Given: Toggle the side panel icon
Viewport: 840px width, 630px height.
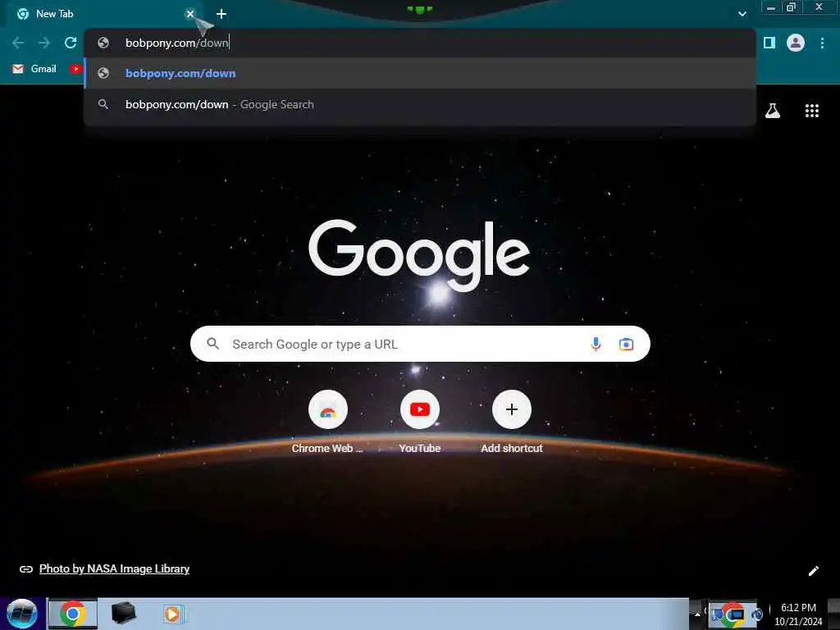Looking at the screenshot, I should (x=769, y=43).
